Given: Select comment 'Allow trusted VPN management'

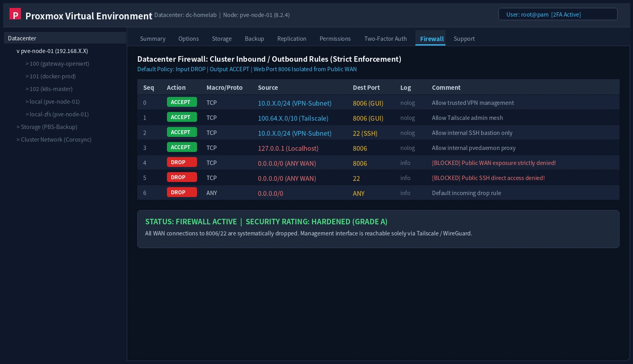Looking at the screenshot, I should coord(473,102).
